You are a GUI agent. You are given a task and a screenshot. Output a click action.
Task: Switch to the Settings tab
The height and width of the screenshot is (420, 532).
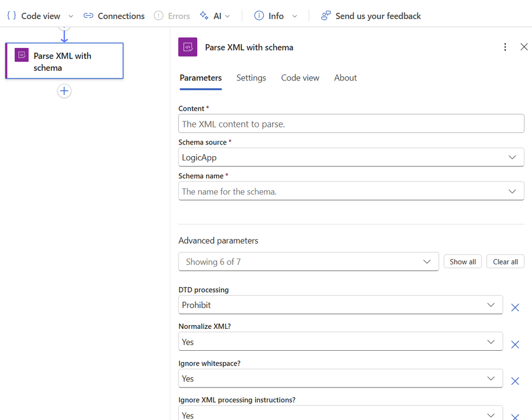(x=251, y=78)
